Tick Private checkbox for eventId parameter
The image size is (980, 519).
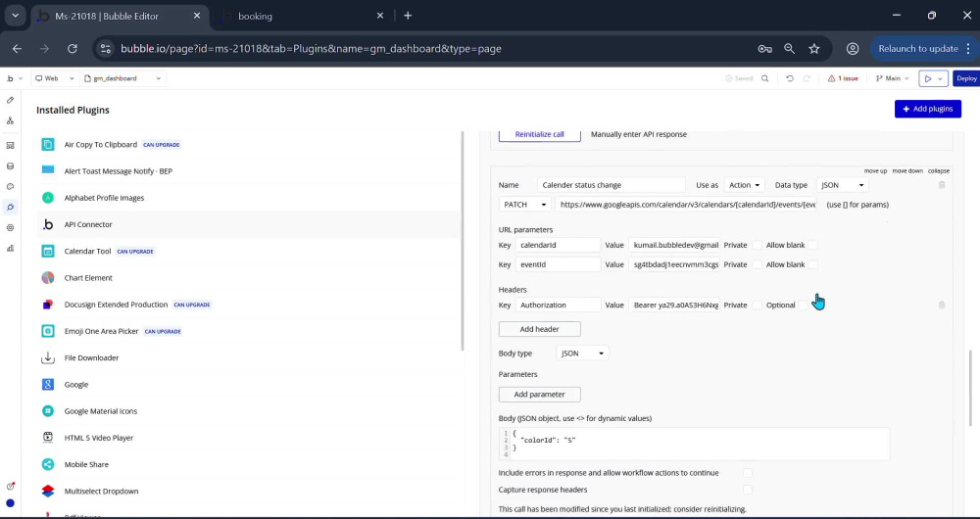coord(757,264)
